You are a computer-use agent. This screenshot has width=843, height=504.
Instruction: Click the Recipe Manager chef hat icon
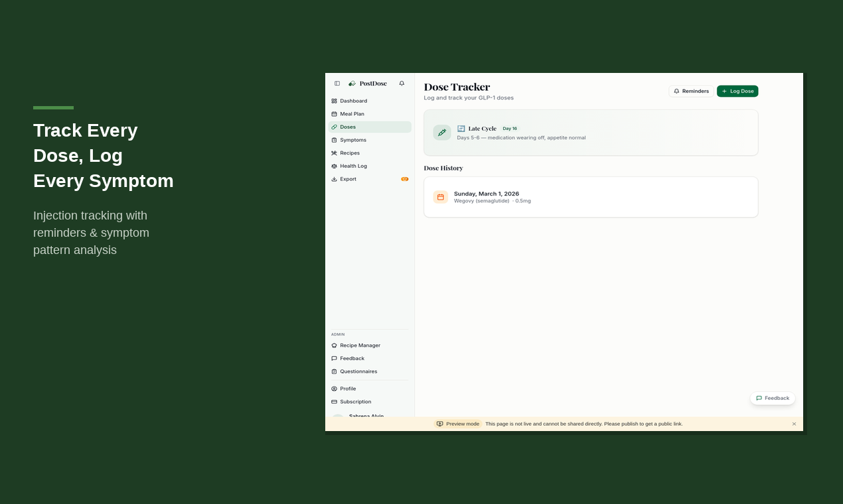point(334,346)
